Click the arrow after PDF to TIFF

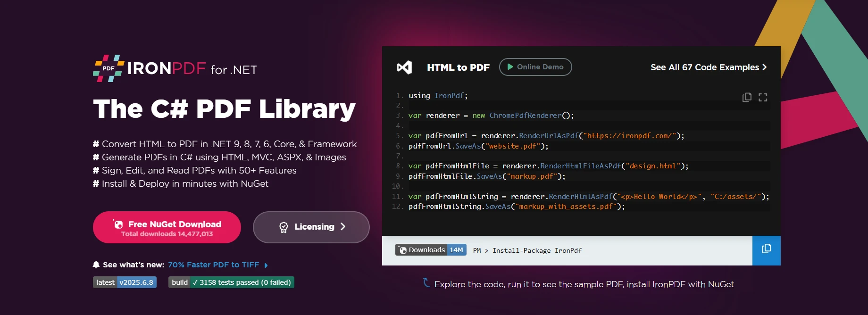pos(266,265)
